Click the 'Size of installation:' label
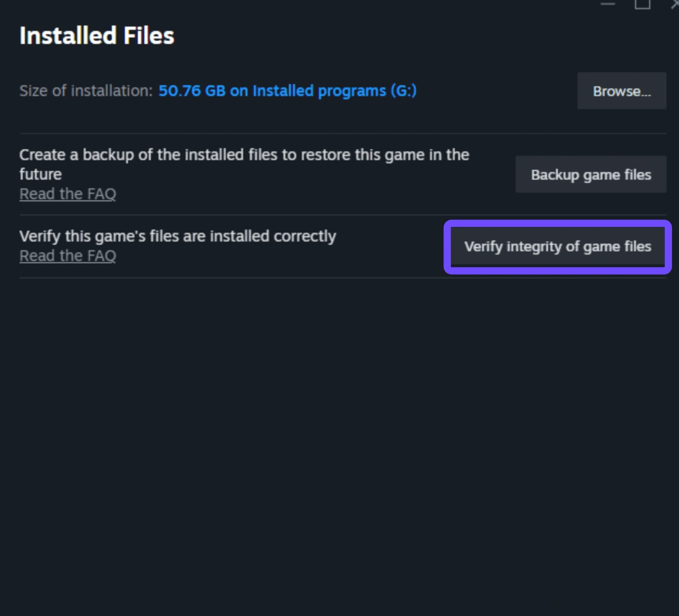 (x=86, y=91)
